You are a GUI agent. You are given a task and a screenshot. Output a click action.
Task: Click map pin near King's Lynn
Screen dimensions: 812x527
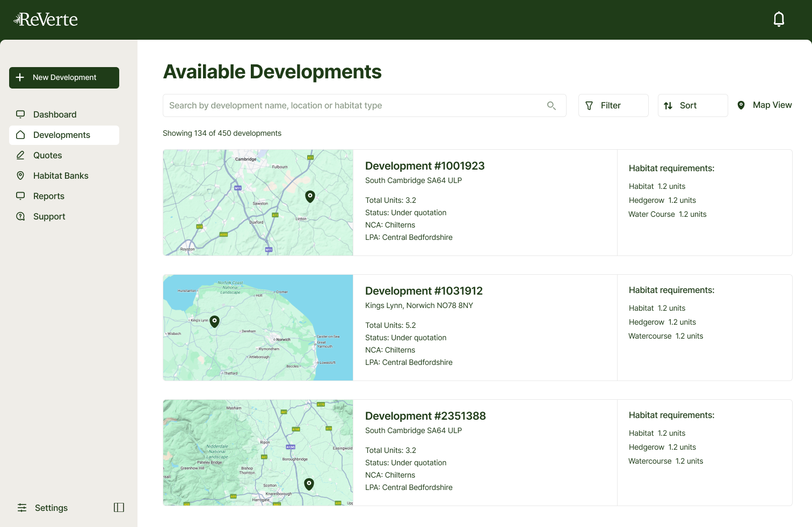tap(214, 321)
